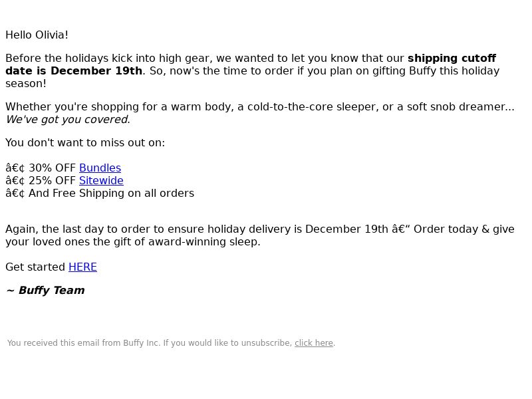532x399 pixels.
Task: Click the 'award-winning sleep' phrase
Action: coord(203,242)
